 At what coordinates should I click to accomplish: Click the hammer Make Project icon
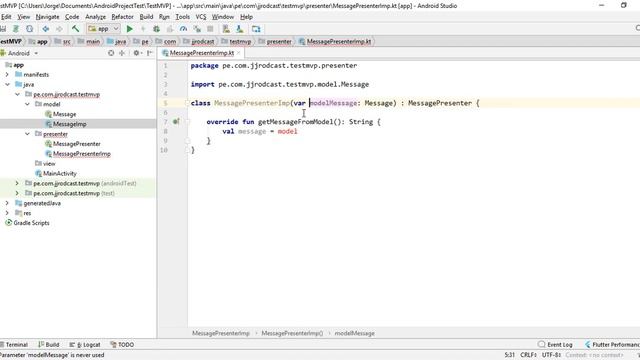(x=76, y=29)
